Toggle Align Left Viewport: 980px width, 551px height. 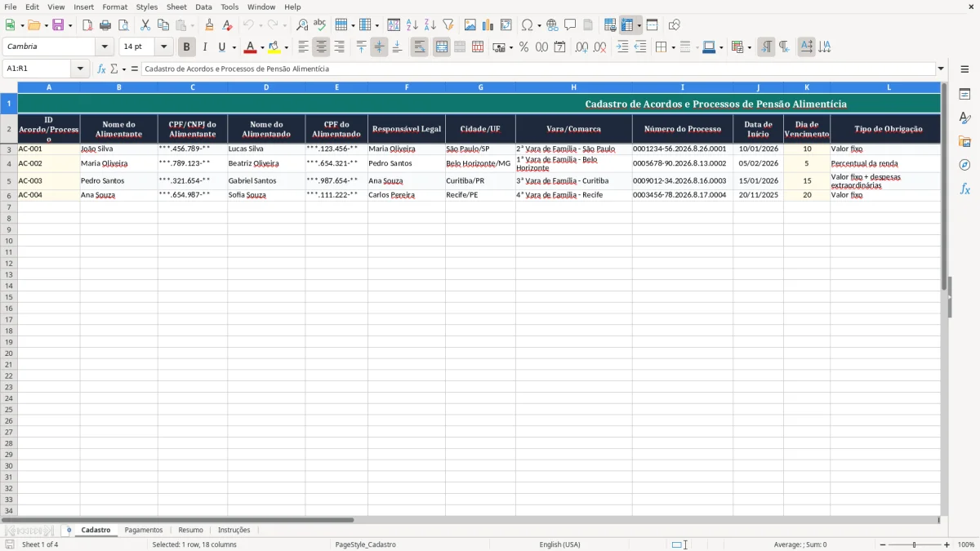coord(304,47)
